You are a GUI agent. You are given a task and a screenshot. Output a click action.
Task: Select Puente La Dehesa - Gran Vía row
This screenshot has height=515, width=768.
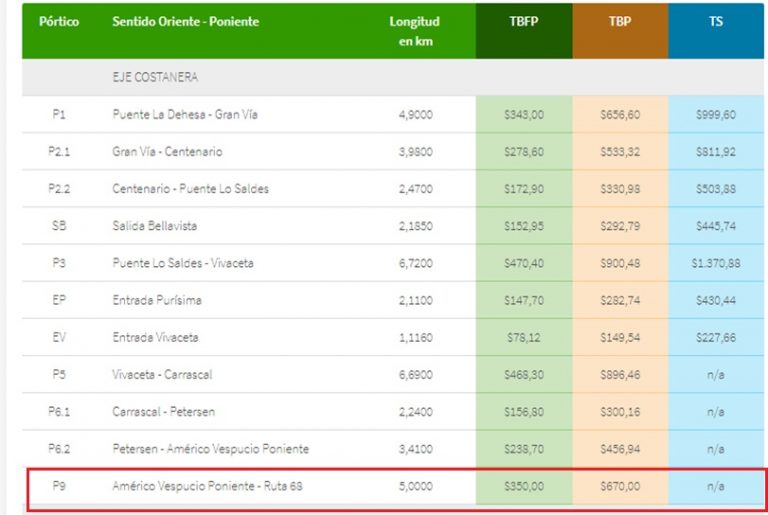click(185, 115)
